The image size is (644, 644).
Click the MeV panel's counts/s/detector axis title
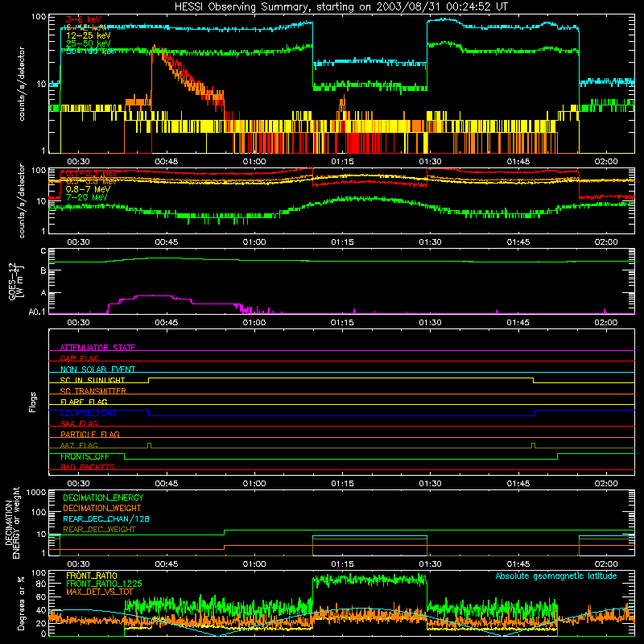coord(22,200)
